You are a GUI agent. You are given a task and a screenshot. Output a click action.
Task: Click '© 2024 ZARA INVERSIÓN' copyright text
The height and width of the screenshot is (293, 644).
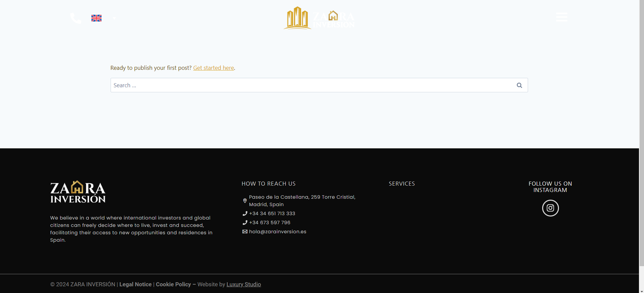pyautogui.click(x=83, y=284)
